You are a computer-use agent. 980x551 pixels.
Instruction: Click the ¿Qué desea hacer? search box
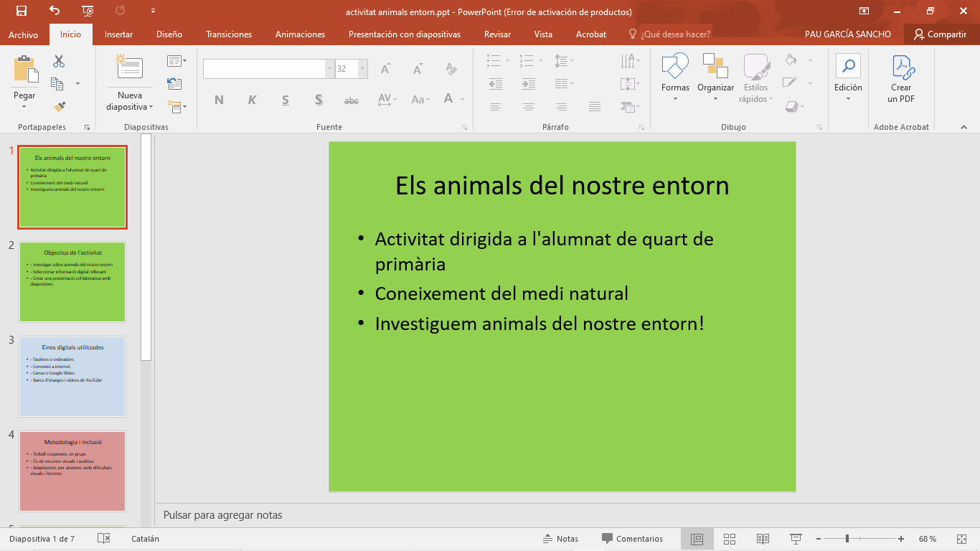tap(669, 34)
